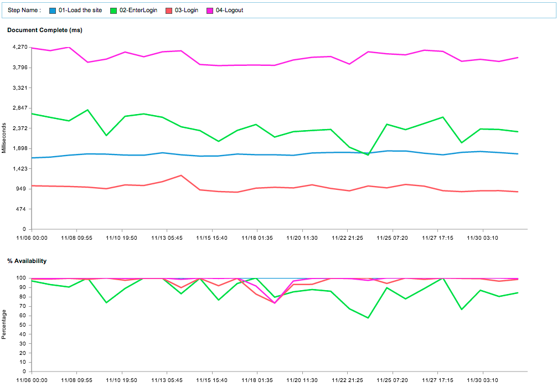Click the 1,423 y-axis label
This screenshot has height=392, width=557.
pyautogui.click(x=20, y=168)
